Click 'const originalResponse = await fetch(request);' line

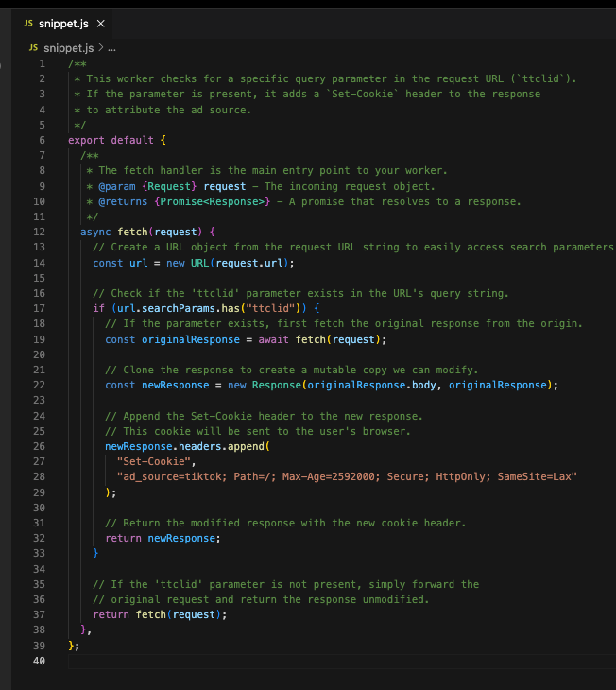point(246,339)
